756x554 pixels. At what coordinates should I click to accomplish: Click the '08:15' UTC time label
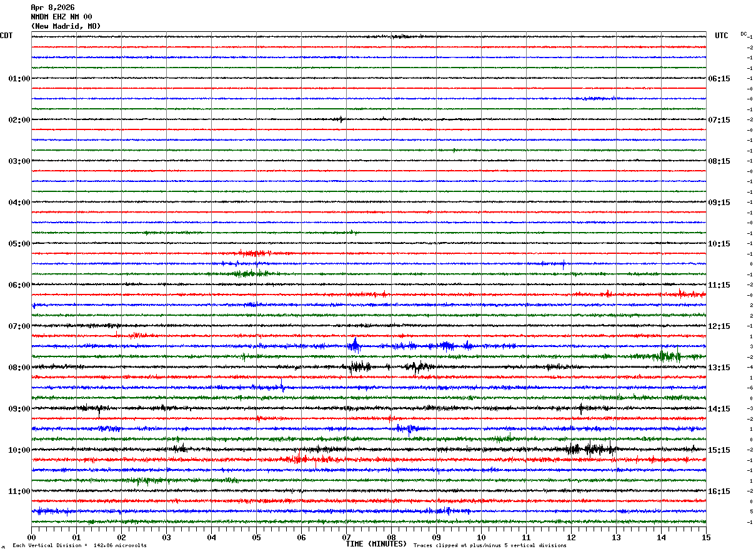(x=719, y=161)
